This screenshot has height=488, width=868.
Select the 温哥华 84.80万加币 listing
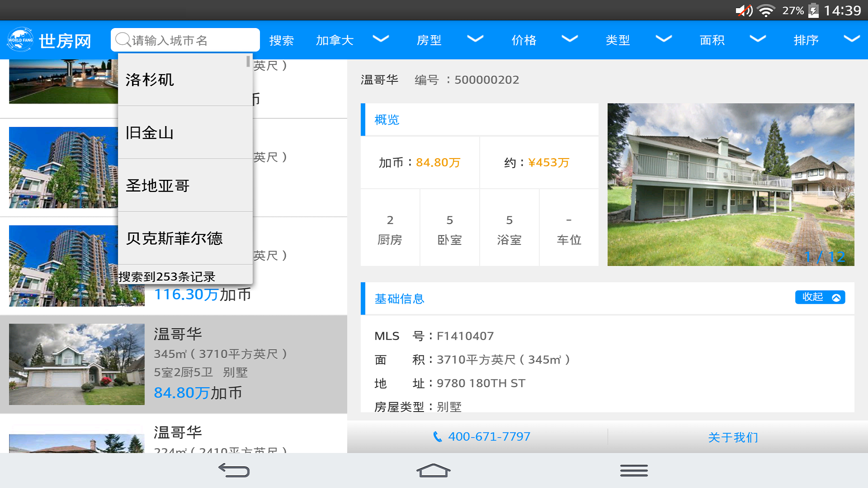coord(174,364)
